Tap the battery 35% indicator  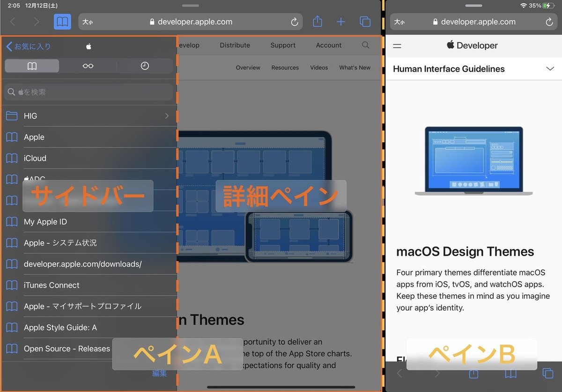click(542, 6)
